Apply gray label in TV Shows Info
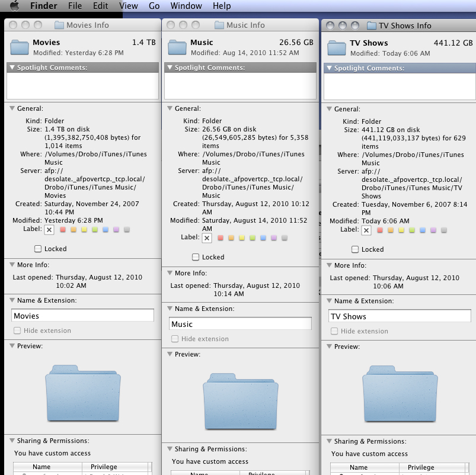 click(444, 230)
